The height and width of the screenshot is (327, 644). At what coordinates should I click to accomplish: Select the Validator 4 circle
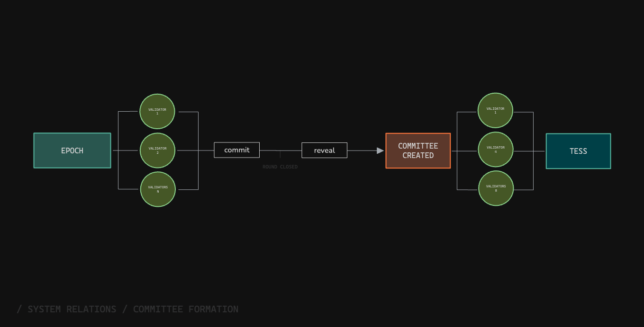coord(496,150)
